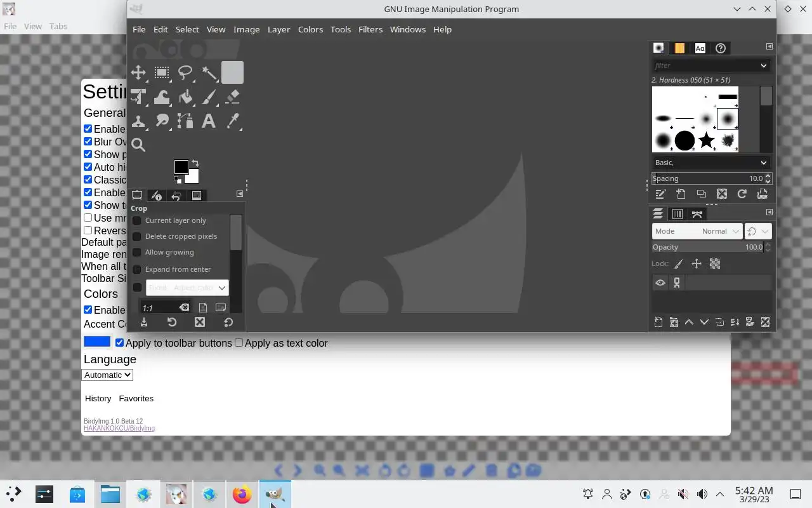Open the brush filter dropdown arrow

pos(763,65)
